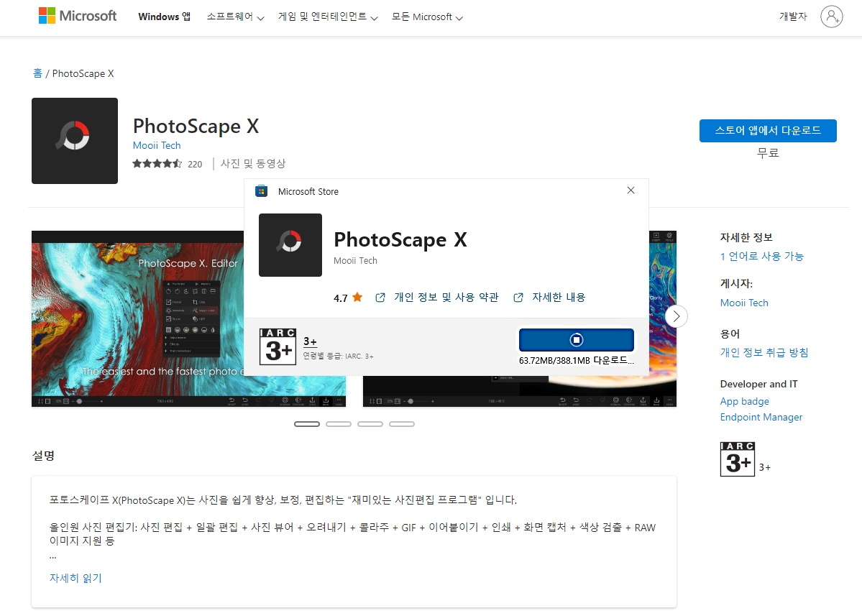
Task: Select the second carousel page indicator
Action: tap(339, 424)
